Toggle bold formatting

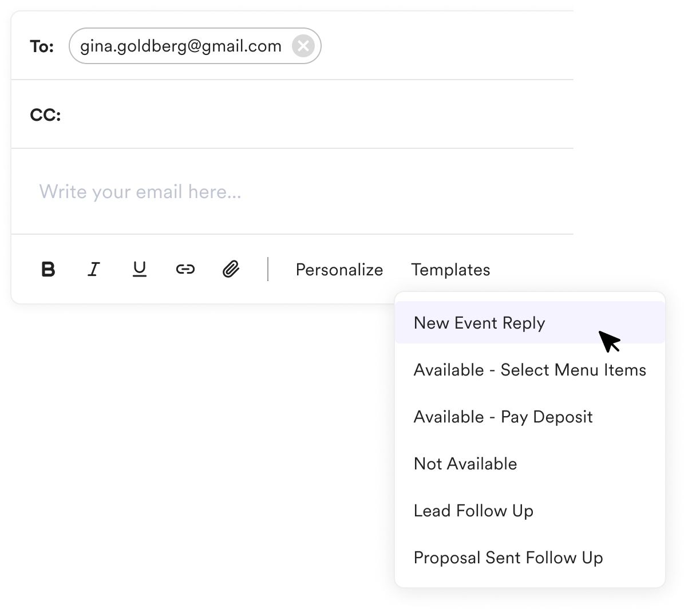(x=49, y=269)
